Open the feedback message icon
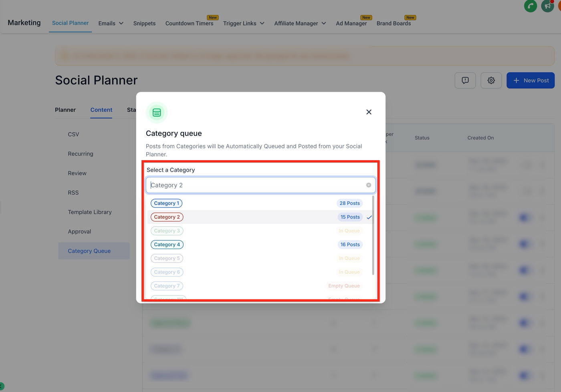The width and height of the screenshot is (561, 392). coord(465,80)
